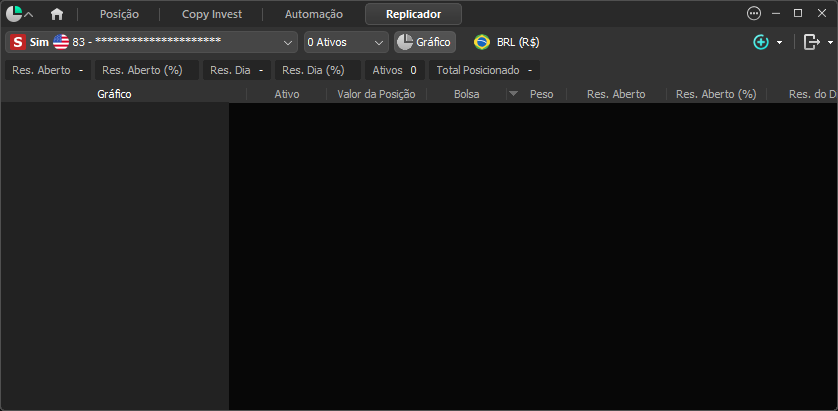
Task: Select BRL (R$) currency button
Action: [x=518, y=42]
